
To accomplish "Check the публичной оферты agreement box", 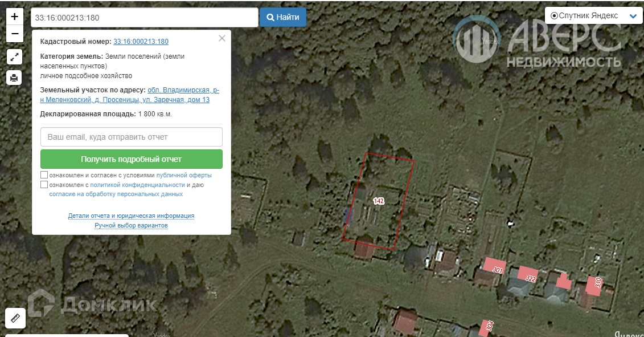I will pos(44,175).
